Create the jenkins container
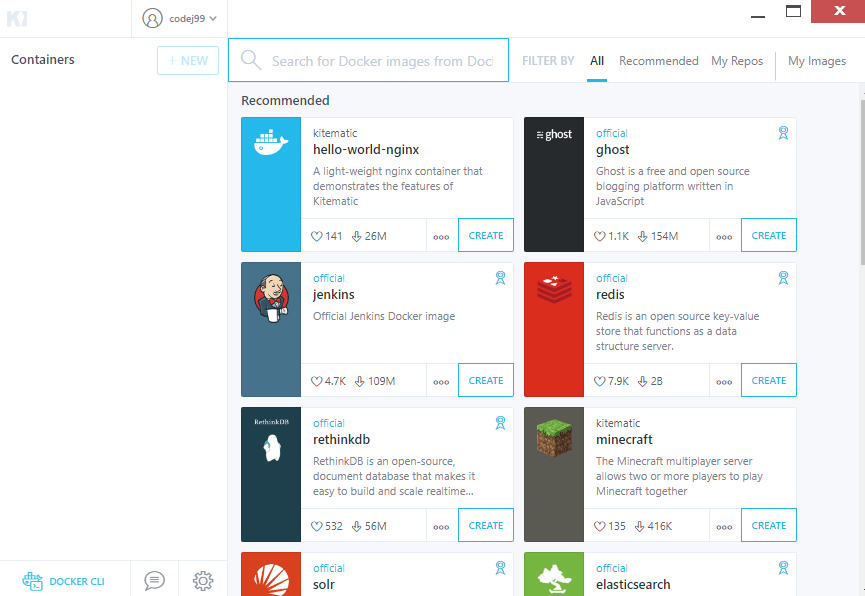Viewport: 865px width, 596px height. click(486, 380)
